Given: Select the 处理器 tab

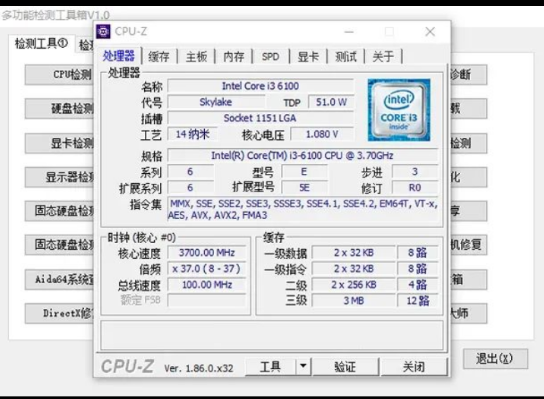Looking at the screenshot, I should click(119, 56).
